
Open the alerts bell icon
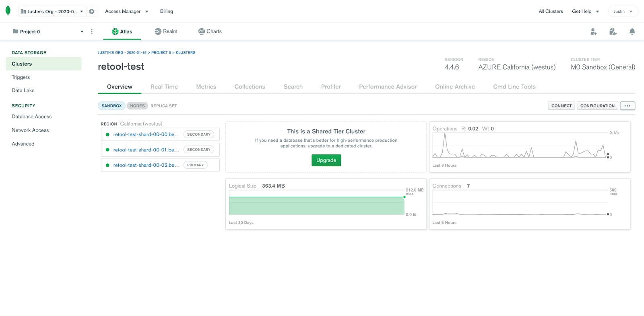pyautogui.click(x=632, y=31)
